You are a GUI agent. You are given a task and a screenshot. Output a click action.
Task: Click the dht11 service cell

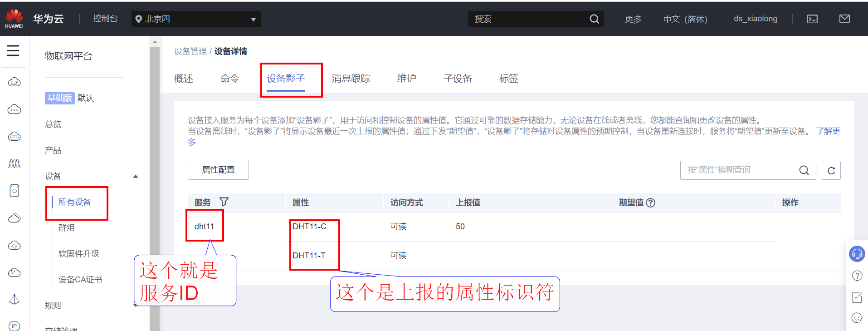coord(204,227)
